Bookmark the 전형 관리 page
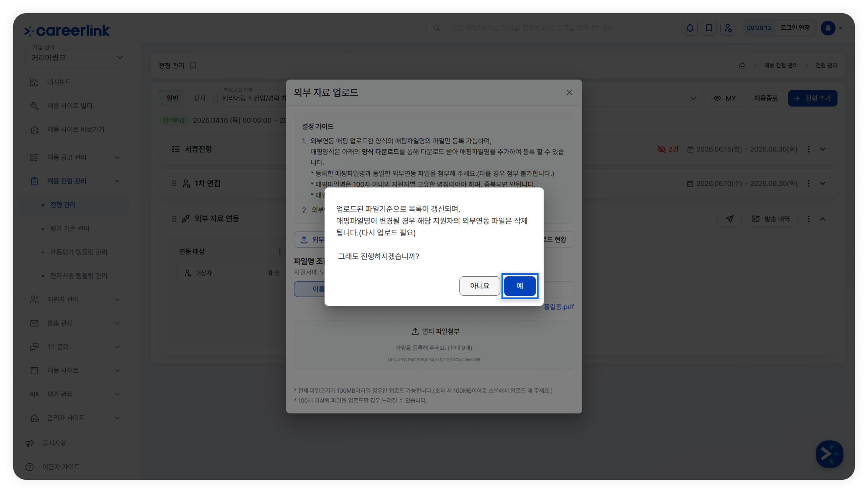This screenshot has width=868, height=493. [193, 65]
